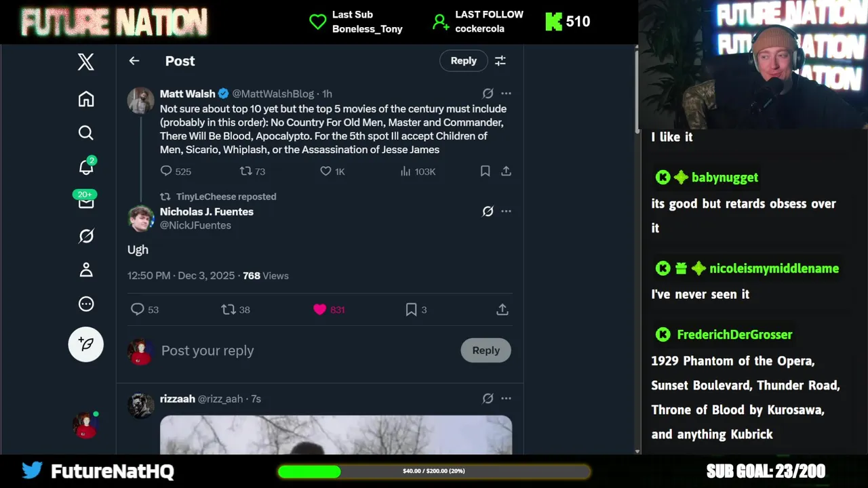The image size is (868, 488).
Task: Click the 12:50 PM Dec 3, 2025 timestamp
Action: click(181, 276)
